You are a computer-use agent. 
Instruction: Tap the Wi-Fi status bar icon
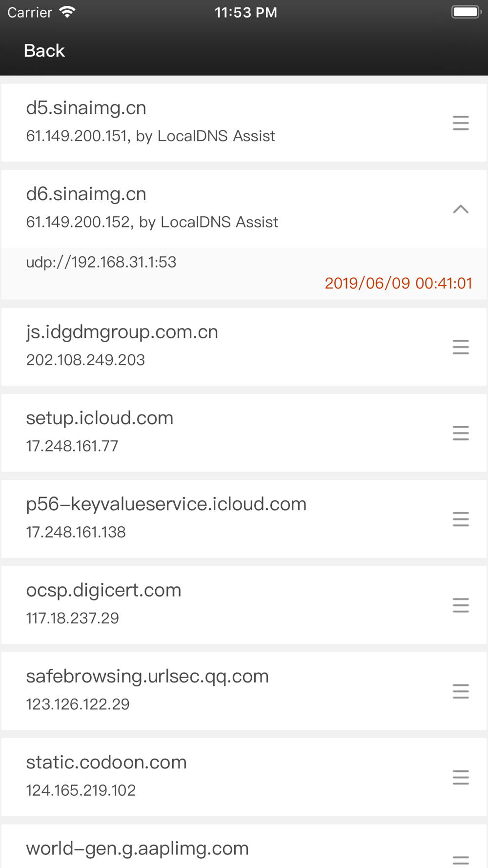coord(67,12)
